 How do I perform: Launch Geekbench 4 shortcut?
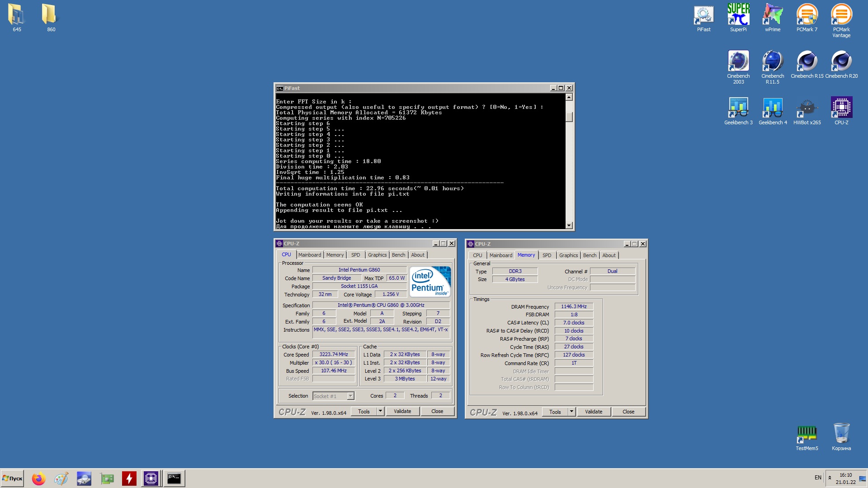773,111
